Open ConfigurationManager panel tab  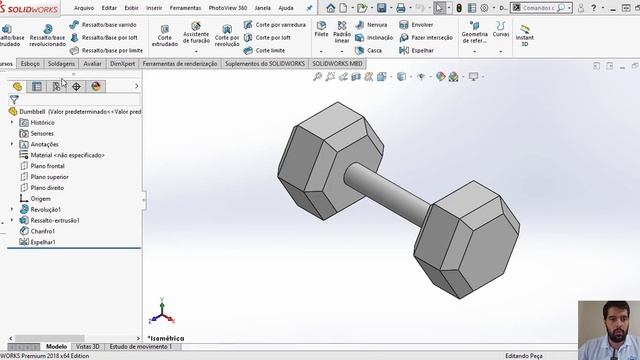[x=56, y=87]
